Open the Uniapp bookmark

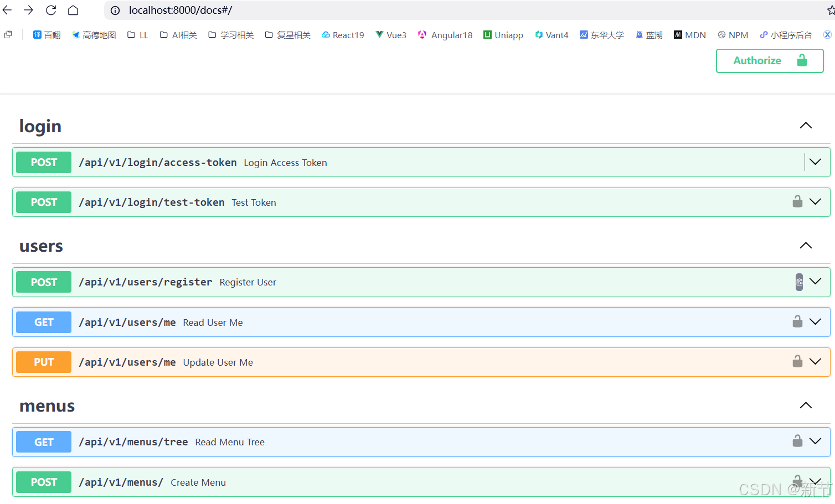point(503,35)
